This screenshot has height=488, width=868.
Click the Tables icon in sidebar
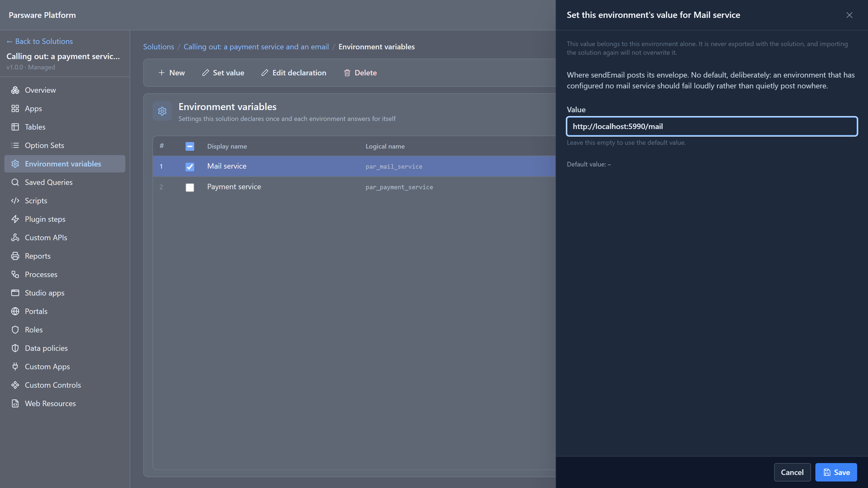15,127
